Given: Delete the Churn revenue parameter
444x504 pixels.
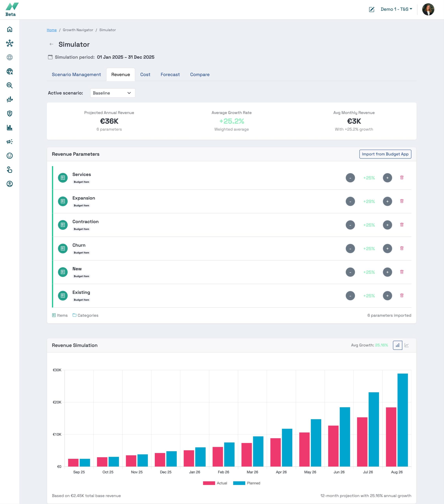Looking at the screenshot, I should click(402, 248).
